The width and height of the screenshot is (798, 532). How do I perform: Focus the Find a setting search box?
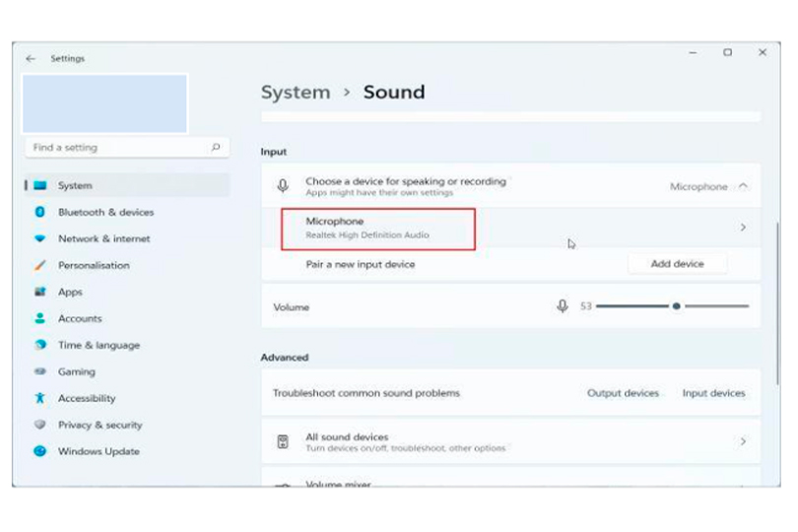pyautogui.click(x=118, y=148)
